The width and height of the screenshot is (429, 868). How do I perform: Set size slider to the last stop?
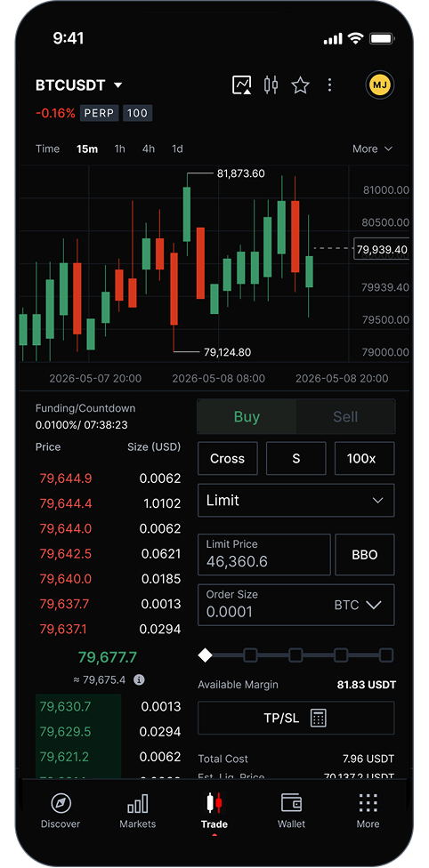pyautogui.click(x=386, y=655)
